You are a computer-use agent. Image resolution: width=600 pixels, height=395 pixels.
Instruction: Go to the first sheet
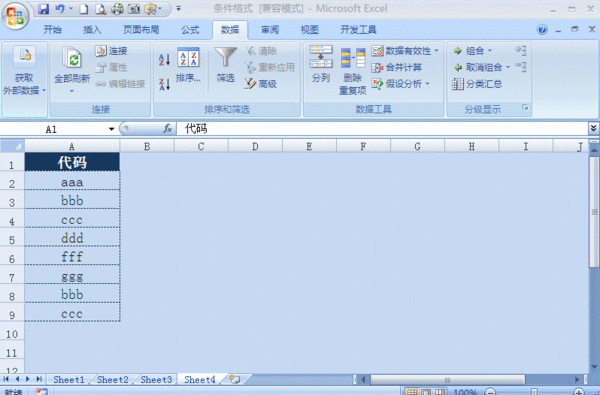(6, 379)
